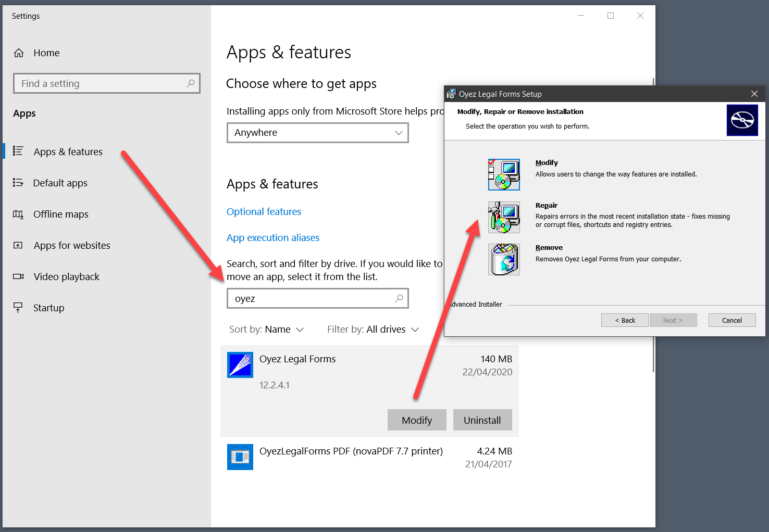The width and height of the screenshot is (769, 532).
Task: Click Cancel in the Oyez setup dialog
Action: [x=731, y=320]
